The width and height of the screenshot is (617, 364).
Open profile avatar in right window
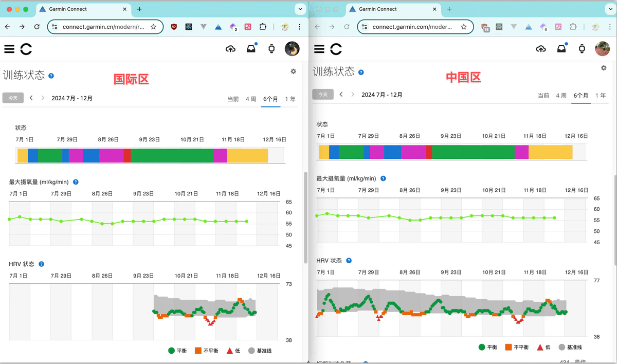point(602,49)
